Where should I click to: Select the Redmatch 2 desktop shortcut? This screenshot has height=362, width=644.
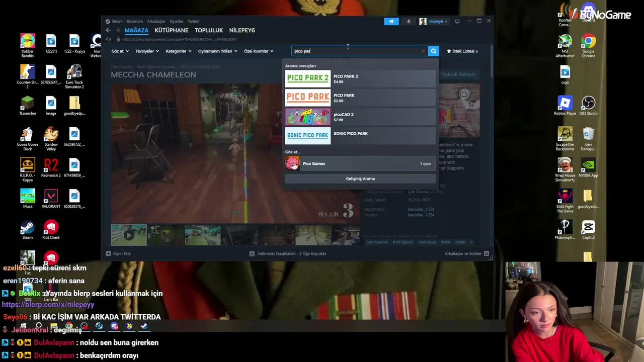[x=51, y=168]
